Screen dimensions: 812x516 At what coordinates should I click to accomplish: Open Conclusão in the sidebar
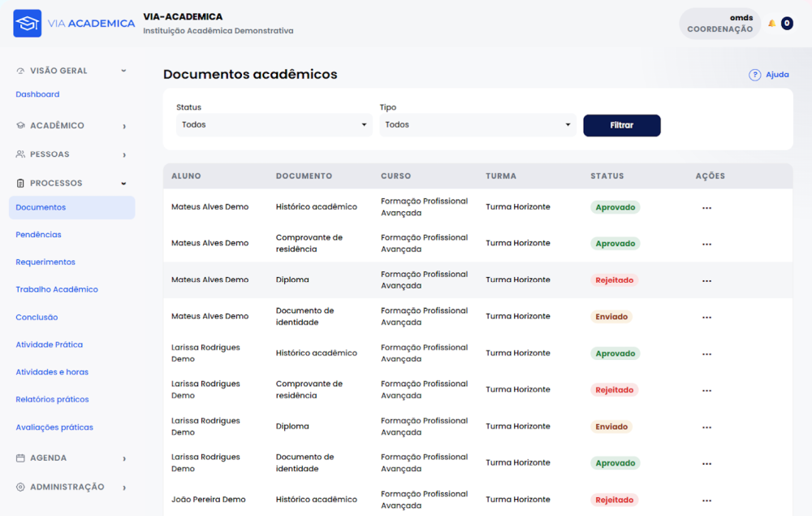37,317
